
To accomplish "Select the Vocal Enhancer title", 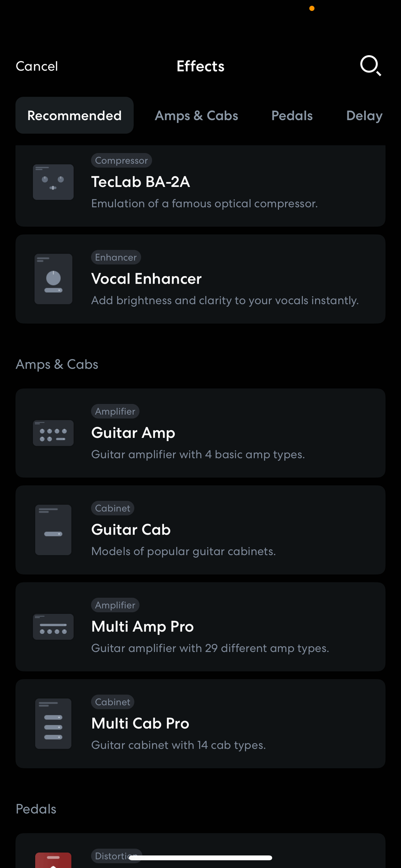I will (146, 279).
